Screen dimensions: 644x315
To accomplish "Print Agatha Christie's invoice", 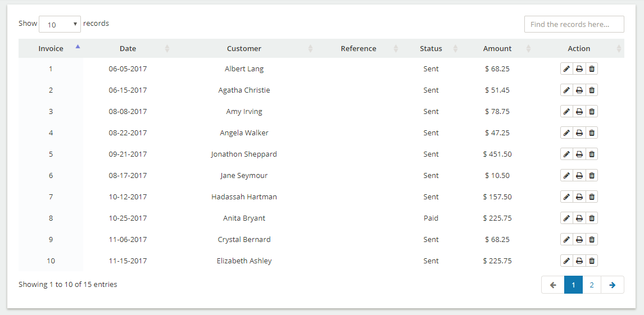I will click(x=579, y=90).
